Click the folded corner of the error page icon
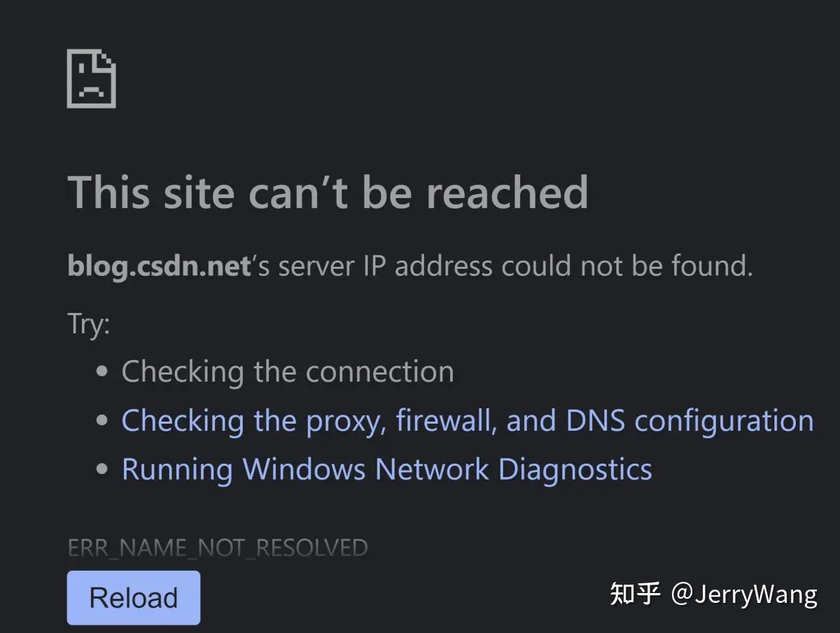 pos(106,60)
